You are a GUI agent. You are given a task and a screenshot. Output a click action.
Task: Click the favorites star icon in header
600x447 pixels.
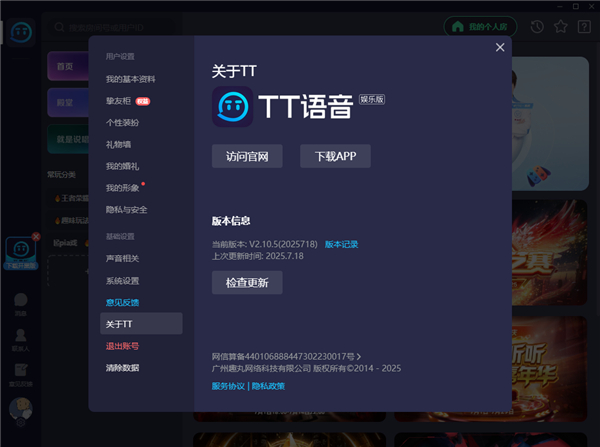point(561,26)
